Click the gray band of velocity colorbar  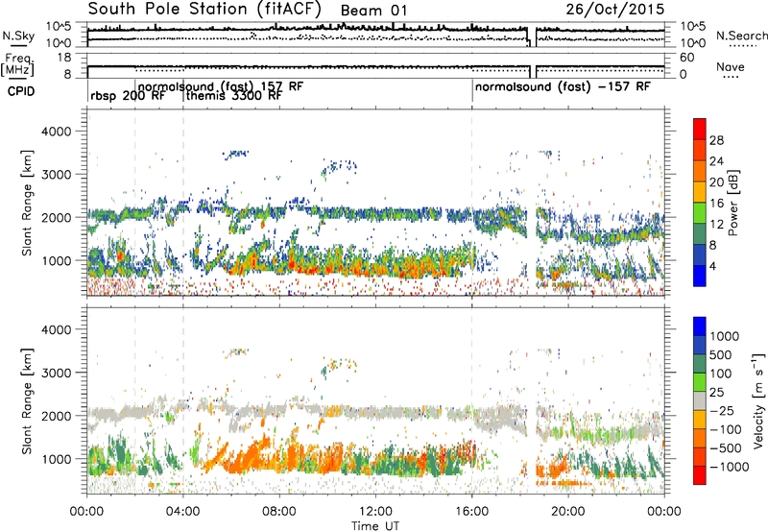pyautogui.click(x=700, y=401)
